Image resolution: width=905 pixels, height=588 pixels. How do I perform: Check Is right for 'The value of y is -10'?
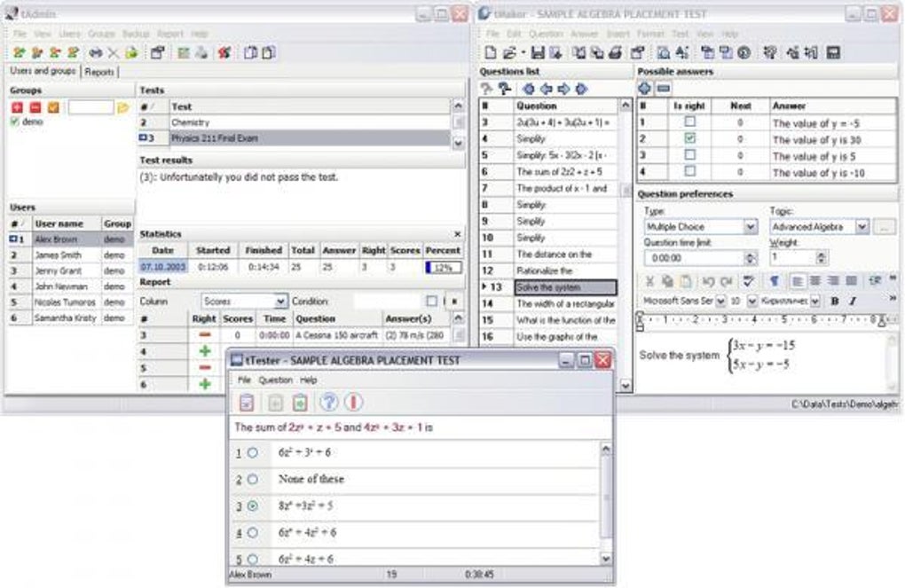pyautogui.click(x=689, y=171)
